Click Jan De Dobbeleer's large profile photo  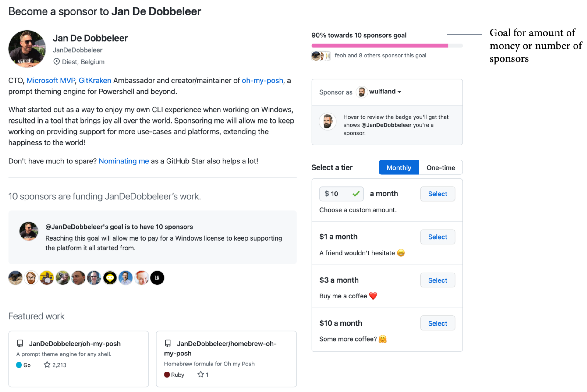point(27,49)
